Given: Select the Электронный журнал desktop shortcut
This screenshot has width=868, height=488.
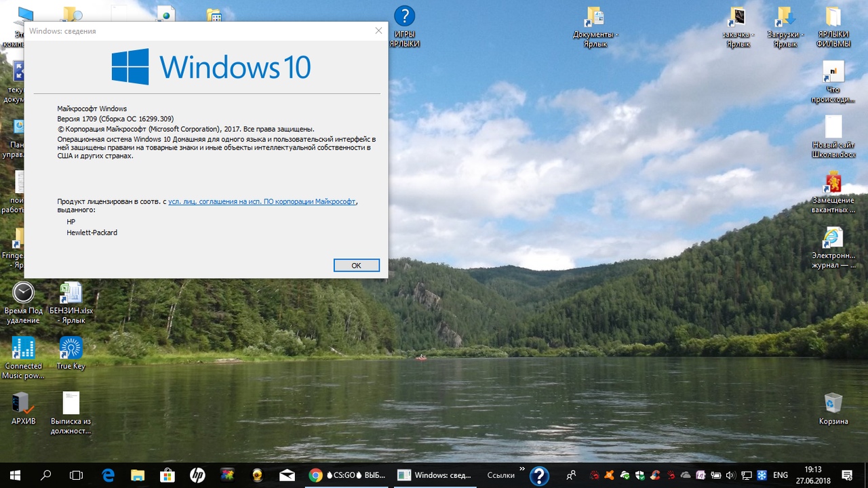Looking at the screenshot, I should click(x=833, y=248).
